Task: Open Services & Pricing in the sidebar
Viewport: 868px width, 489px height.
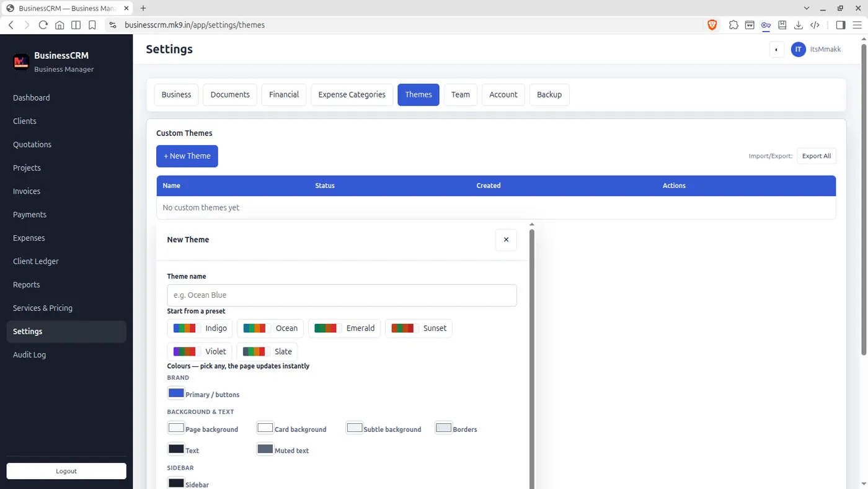Action: click(66, 308)
